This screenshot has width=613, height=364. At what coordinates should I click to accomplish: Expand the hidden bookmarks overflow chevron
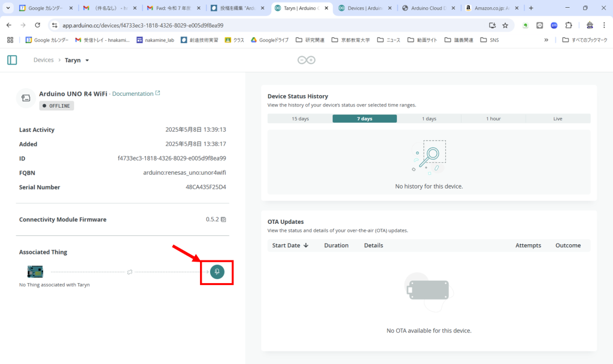(x=546, y=40)
